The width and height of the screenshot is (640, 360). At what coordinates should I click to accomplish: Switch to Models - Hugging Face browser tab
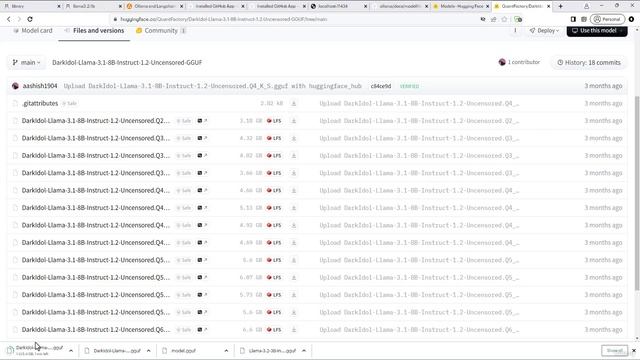(461, 6)
